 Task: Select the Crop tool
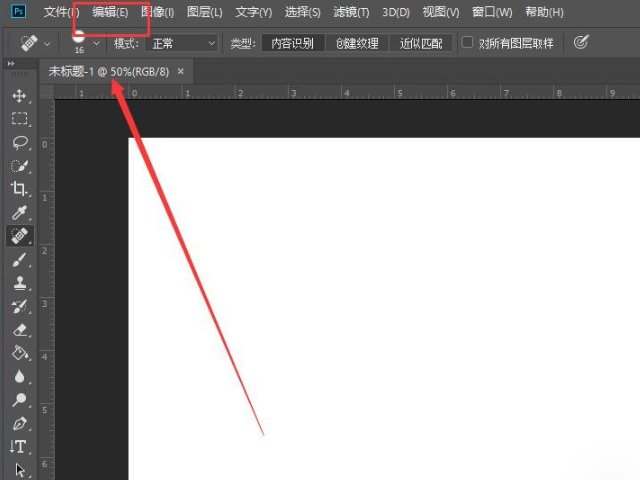[x=19, y=188]
